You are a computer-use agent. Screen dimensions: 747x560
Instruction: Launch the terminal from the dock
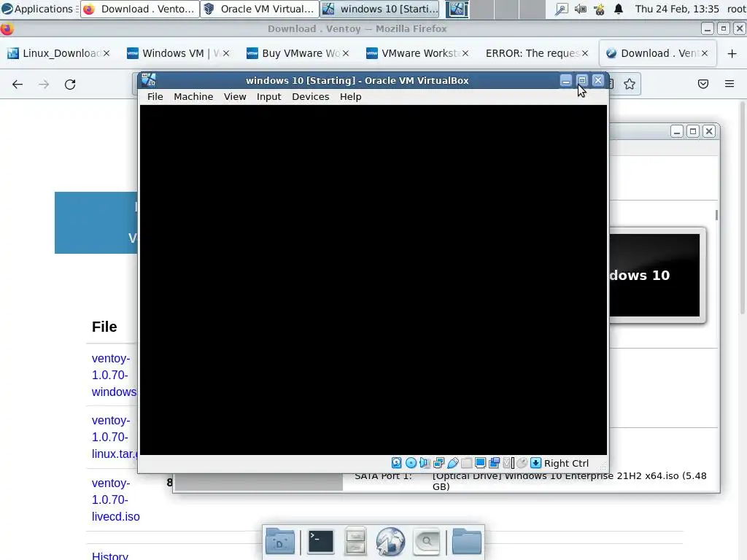(320, 542)
